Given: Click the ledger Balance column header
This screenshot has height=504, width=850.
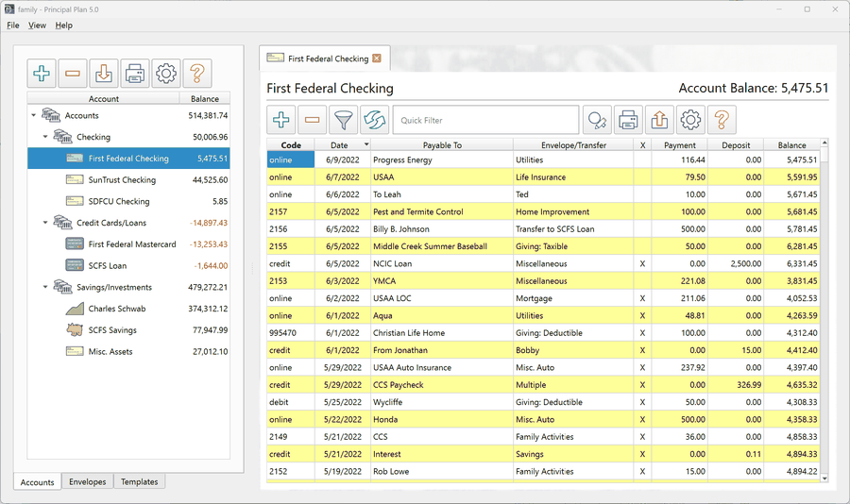Looking at the screenshot, I should tap(791, 145).
